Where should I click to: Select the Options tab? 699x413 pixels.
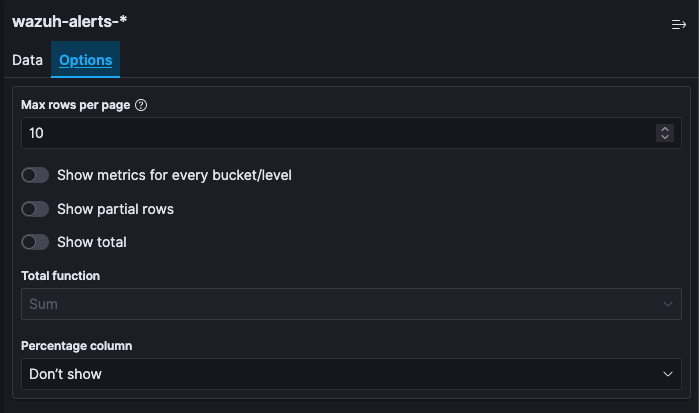pyautogui.click(x=85, y=60)
